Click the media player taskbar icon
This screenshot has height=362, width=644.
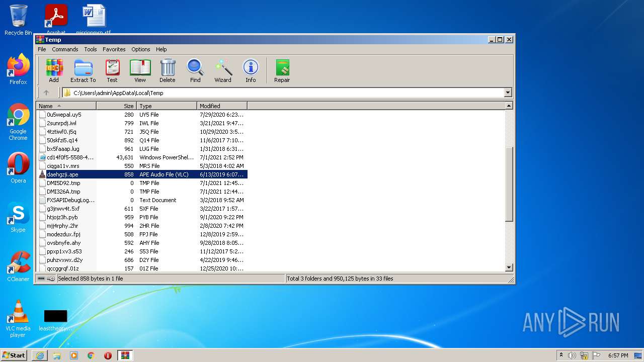[x=74, y=355]
